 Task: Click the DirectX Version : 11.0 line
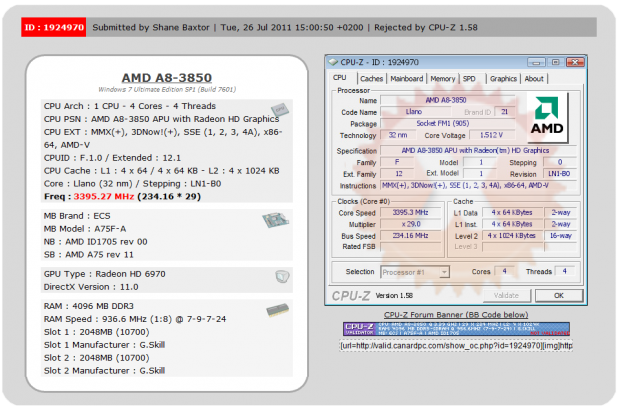pyautogui.click(x=91, y=287)
